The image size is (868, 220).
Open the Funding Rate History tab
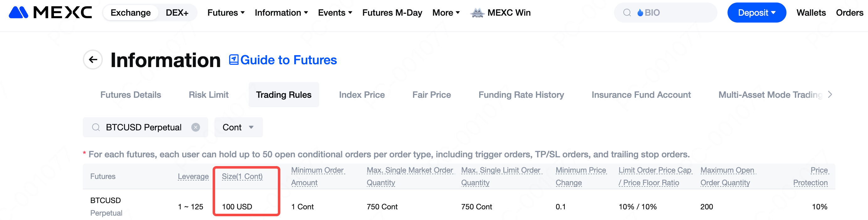pyautogui.click(x=521, y=95)
